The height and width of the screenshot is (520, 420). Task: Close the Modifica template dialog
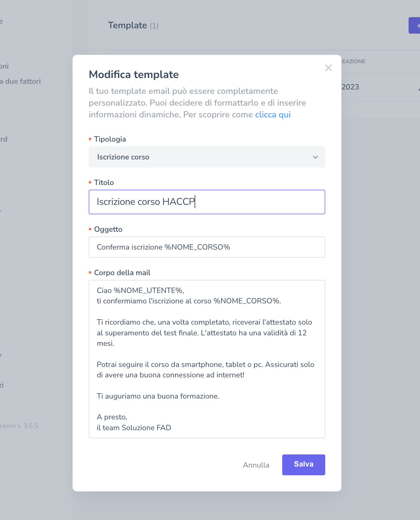(328, 68)
